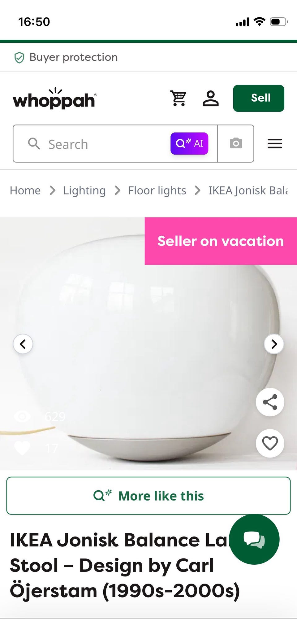Open the user account profile icon
297x644 pixels.
tap(211, 98)
